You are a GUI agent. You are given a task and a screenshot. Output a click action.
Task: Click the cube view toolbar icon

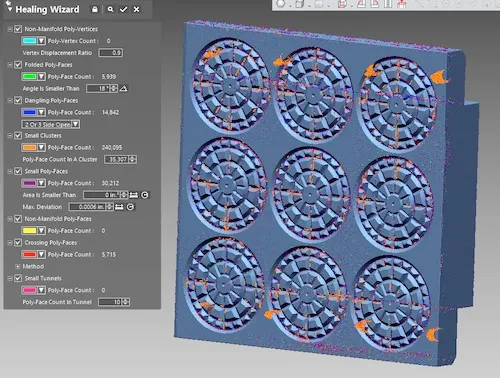pyautogui.click(x=300, y=4)
